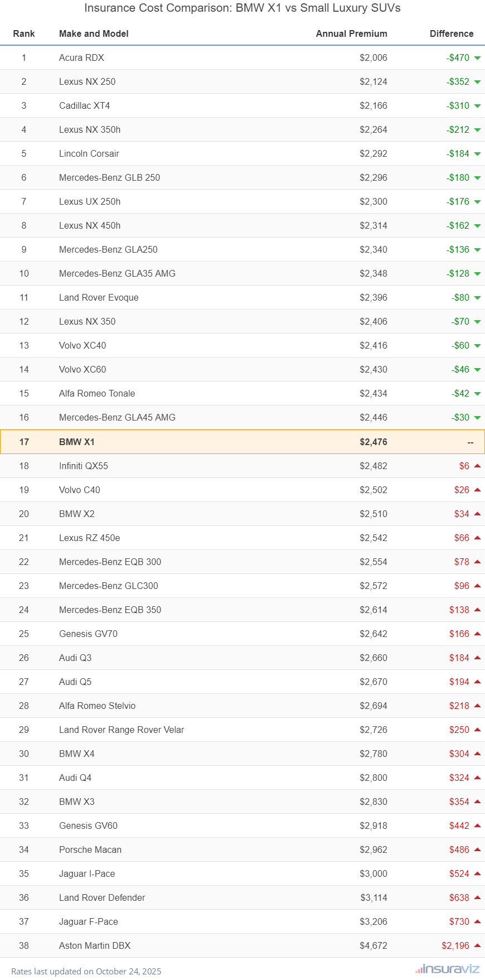Click the Genesis GV70 model name
Image resolution: width=485 pixels, height=980 pixels.
click(x=88, y=634)
